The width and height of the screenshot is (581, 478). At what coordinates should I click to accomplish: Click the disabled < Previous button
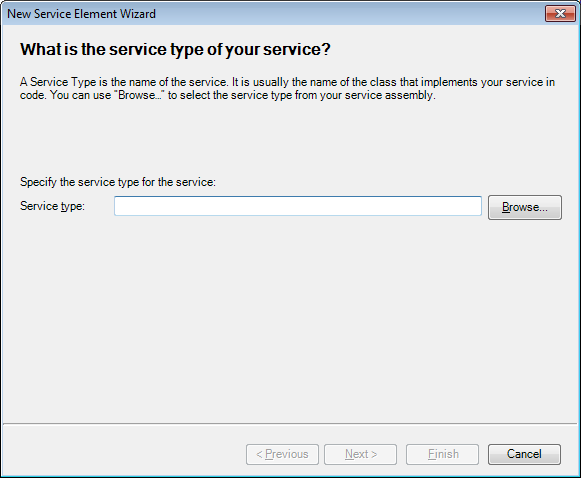click(x=282, y=454)
